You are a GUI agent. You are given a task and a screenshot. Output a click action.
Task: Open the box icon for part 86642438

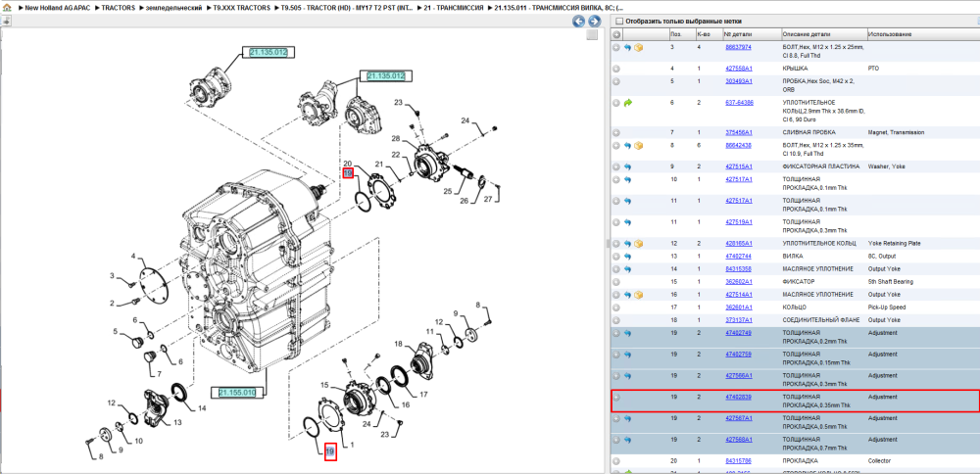(638, 146)
